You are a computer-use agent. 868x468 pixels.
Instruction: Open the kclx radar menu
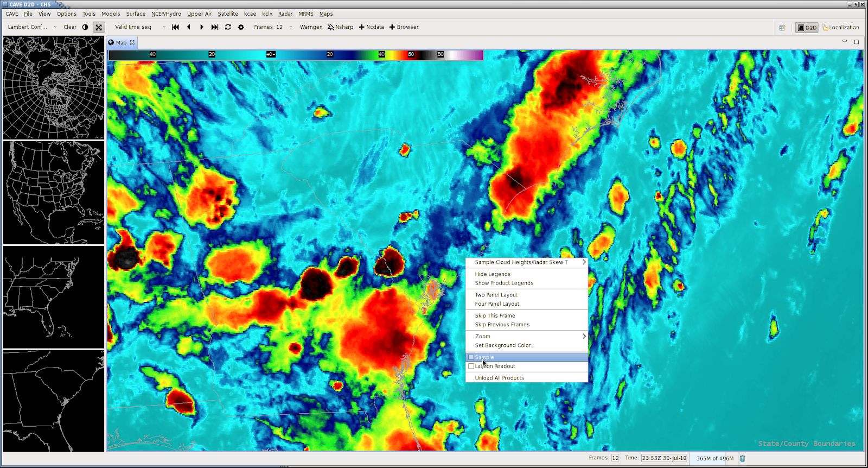click(x=267, y=14)
